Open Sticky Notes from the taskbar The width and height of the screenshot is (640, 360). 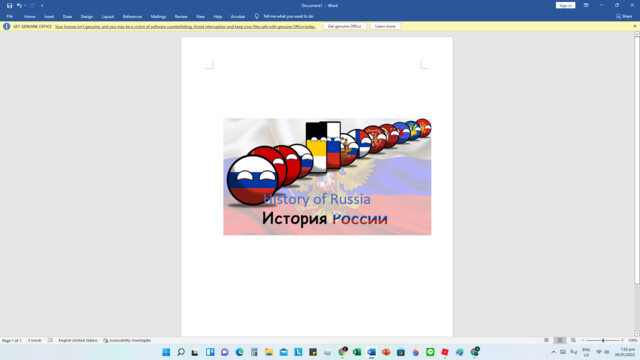point(313,352)
